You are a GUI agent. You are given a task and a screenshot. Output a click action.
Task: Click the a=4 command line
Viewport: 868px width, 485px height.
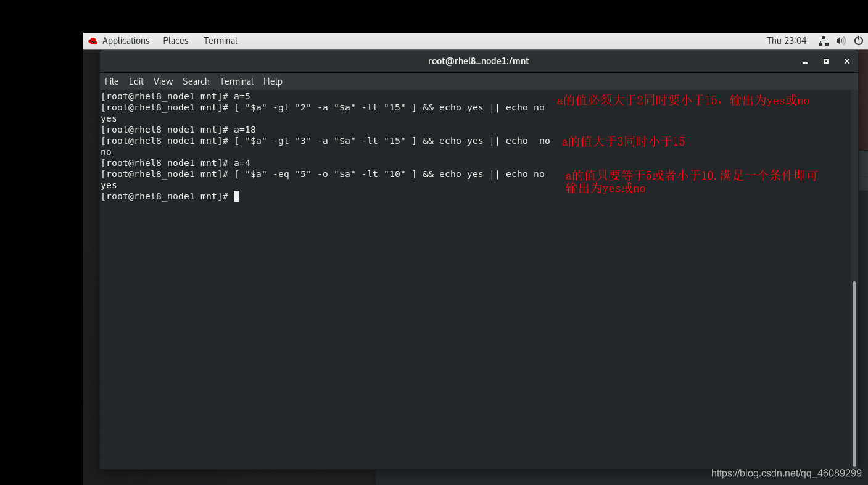pyautogui.click(x=175, y=163)
